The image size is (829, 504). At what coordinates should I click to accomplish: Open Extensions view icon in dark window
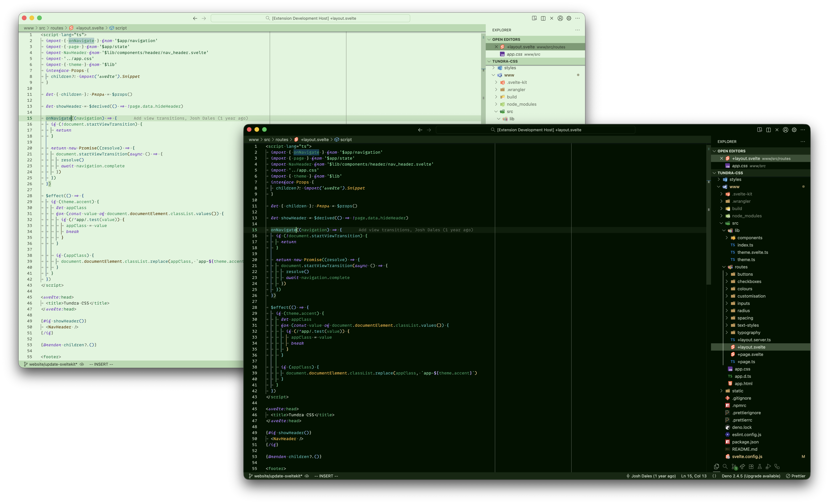point(751,466)
